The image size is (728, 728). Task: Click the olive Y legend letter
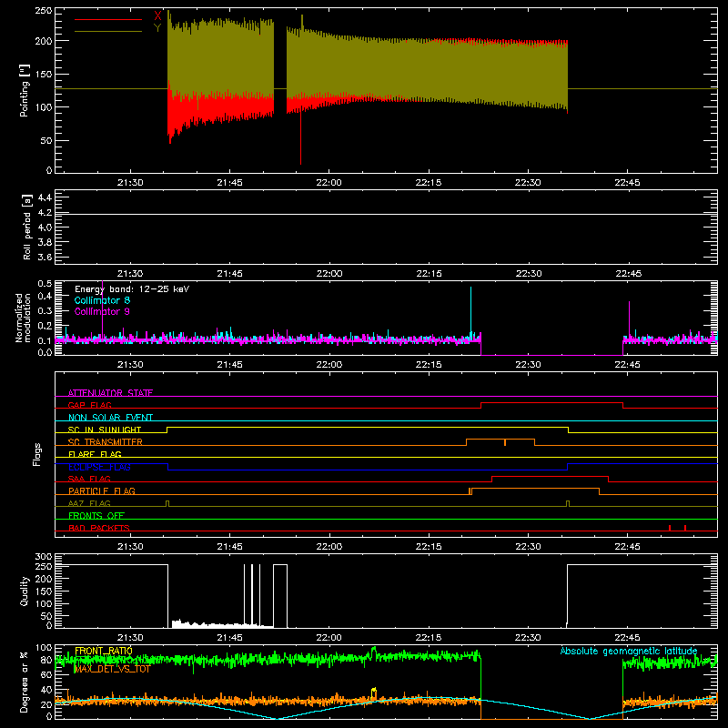[157, 28]
